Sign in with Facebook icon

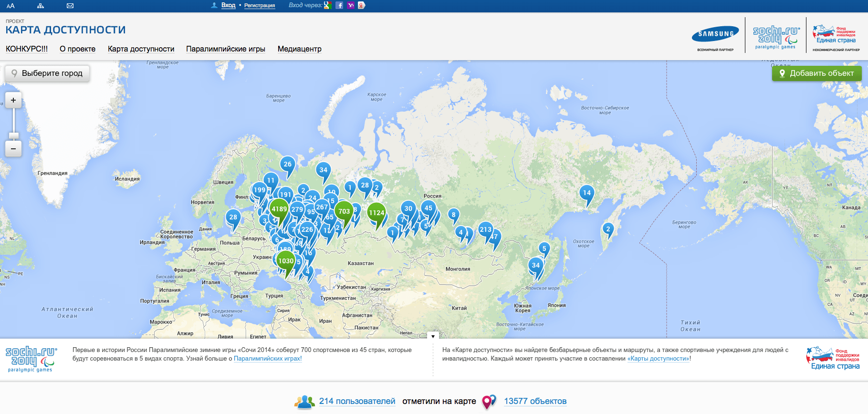tap(339, 5)
